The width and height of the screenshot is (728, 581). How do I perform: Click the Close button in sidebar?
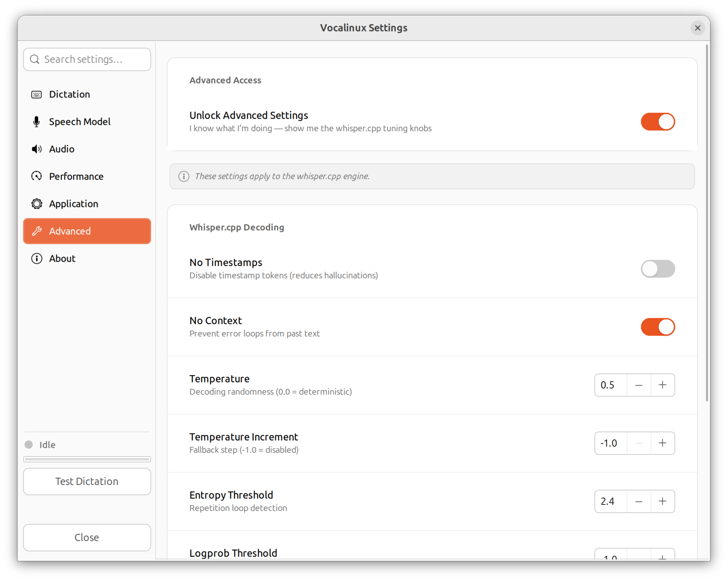click(87, 538)
